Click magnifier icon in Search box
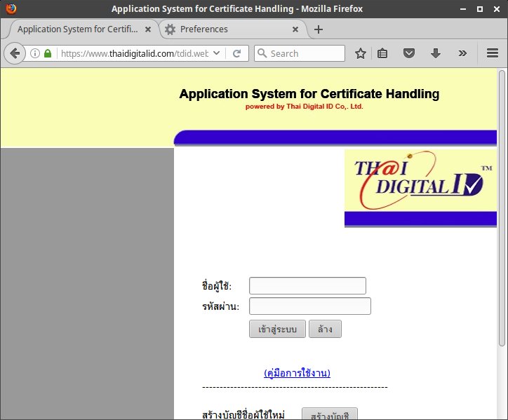 pyautogui.click(x=262, y=53)
